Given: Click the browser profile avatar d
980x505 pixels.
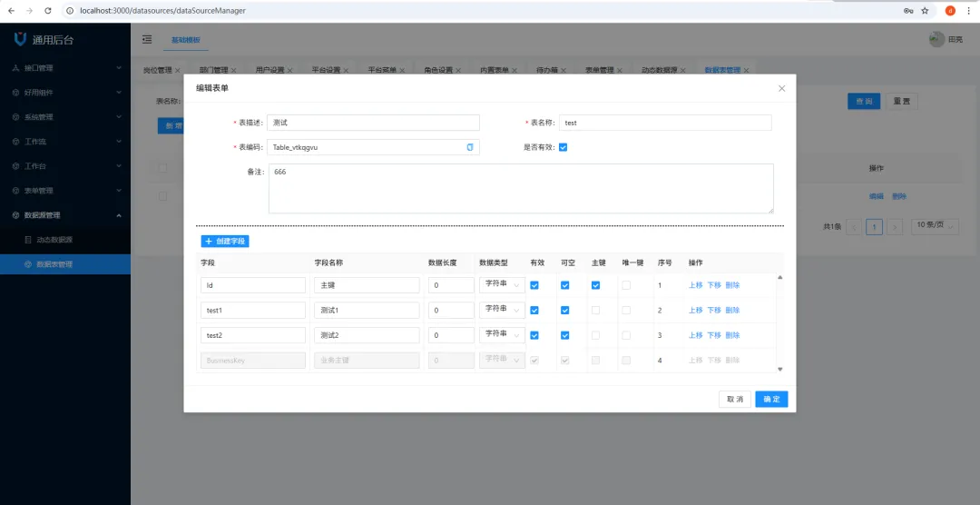Looking at the screenshot, I should (950, 11).
